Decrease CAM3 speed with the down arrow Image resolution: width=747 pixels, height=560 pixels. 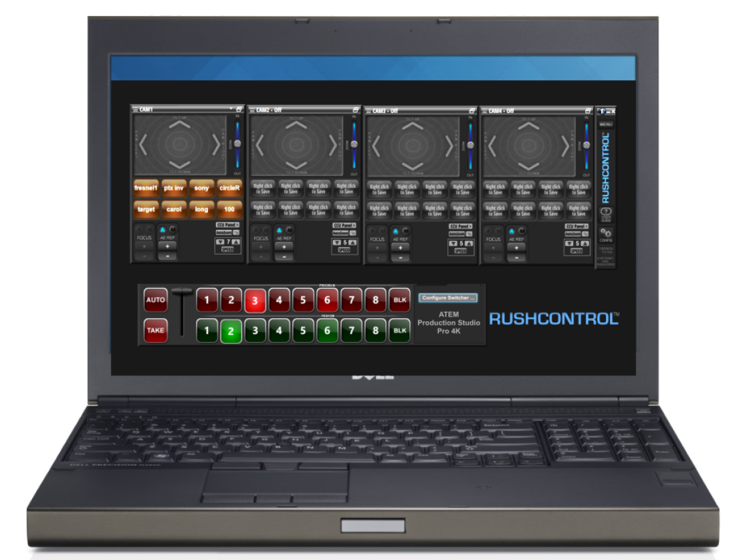(452, 243)
